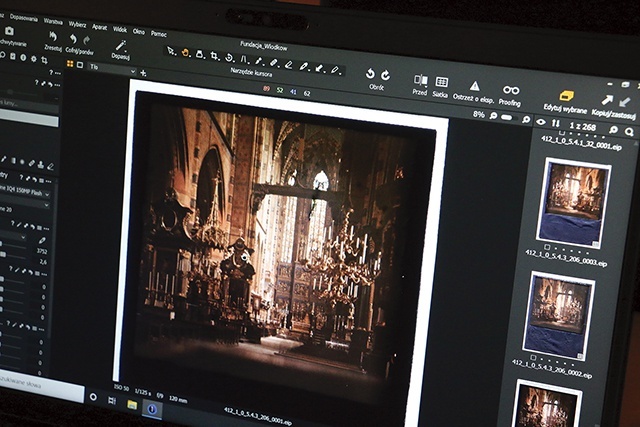
Task: Select the keystone correction cursor tool
Action: point(244,60)
